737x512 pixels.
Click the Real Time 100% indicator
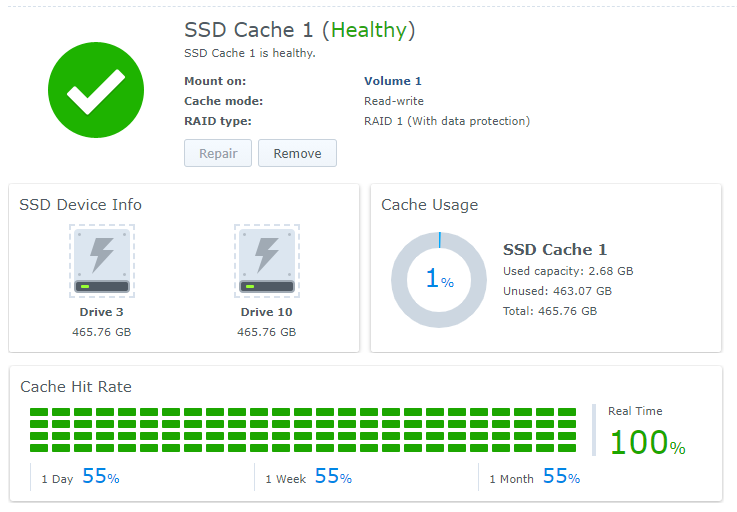tap(647, 442)
